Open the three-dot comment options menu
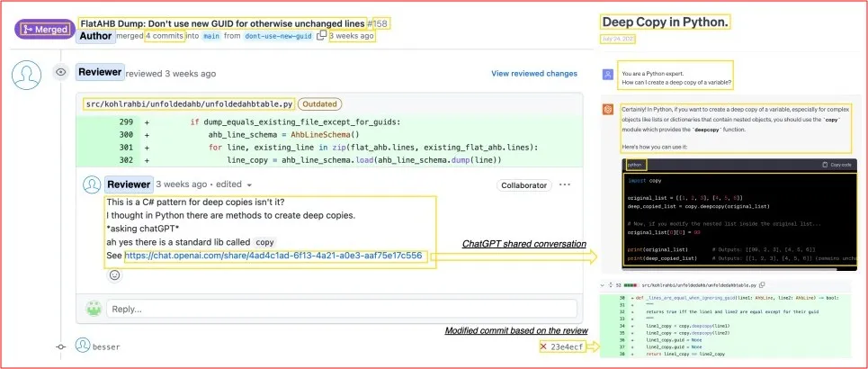This screenshot has height=369, width=868. point(565,185)
